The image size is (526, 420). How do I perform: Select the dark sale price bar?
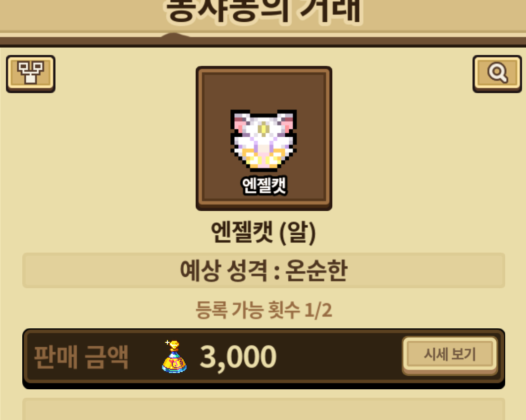tap(263, 358)
